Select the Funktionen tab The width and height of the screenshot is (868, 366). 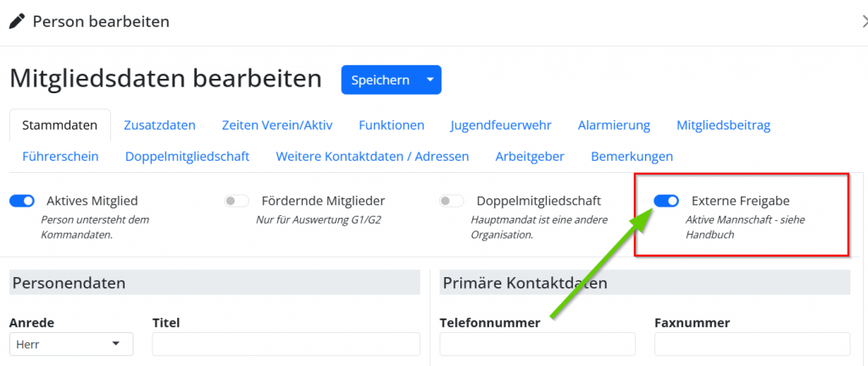click(391, 125)
